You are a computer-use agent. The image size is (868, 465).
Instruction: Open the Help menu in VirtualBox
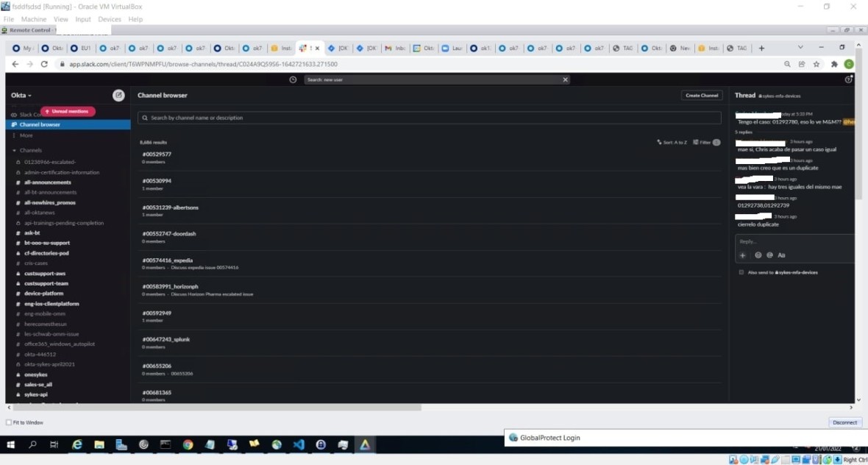point(135,19)
